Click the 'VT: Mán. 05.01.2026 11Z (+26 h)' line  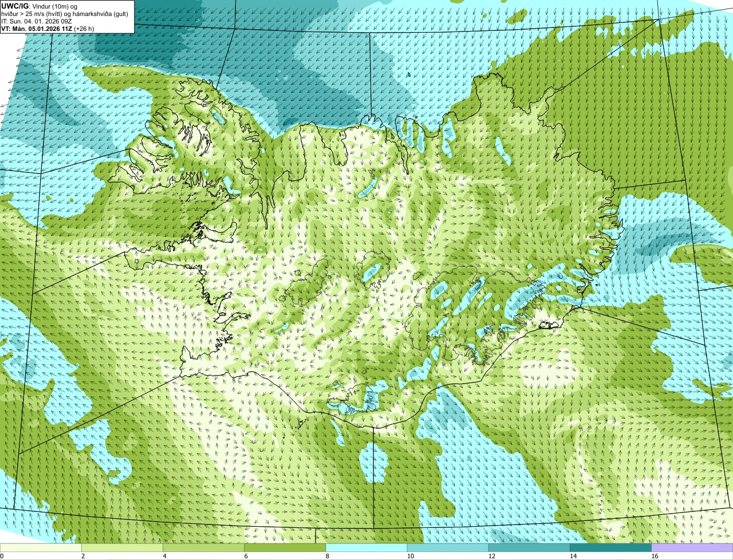48,29
